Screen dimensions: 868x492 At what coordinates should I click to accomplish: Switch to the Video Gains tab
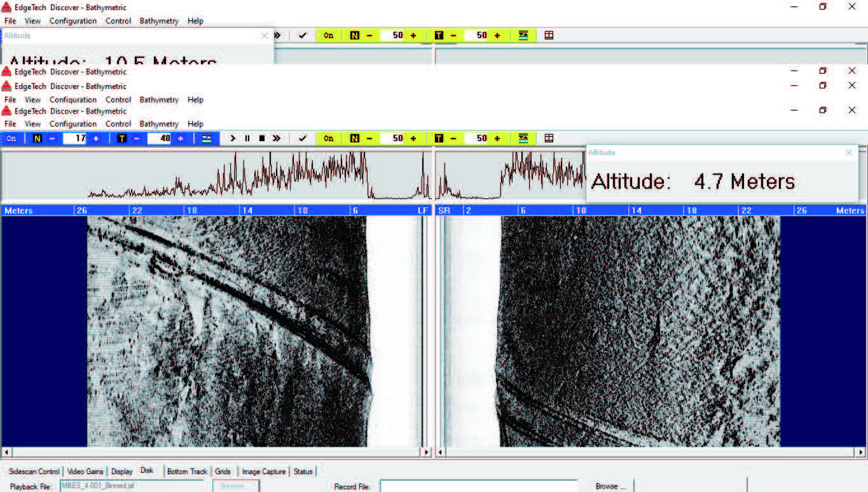click(85, 472)
